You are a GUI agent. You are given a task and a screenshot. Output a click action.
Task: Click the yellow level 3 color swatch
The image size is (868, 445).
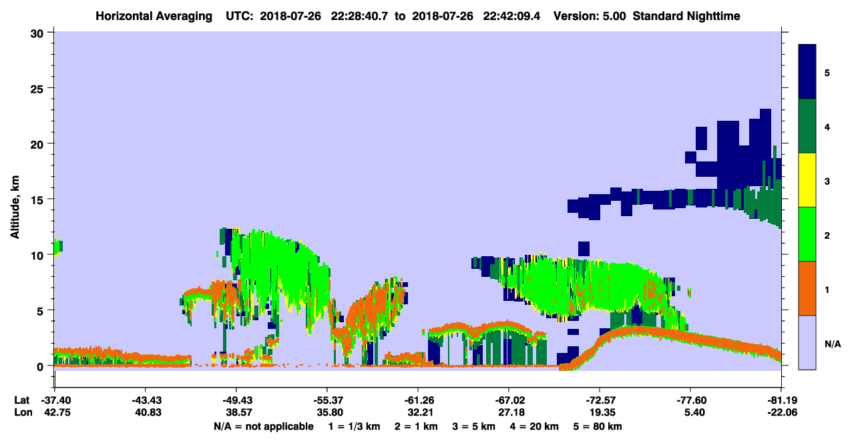807,180
